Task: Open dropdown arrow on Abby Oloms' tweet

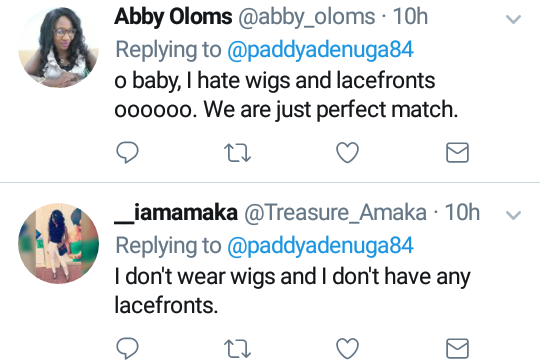Action: click(513, 19)
